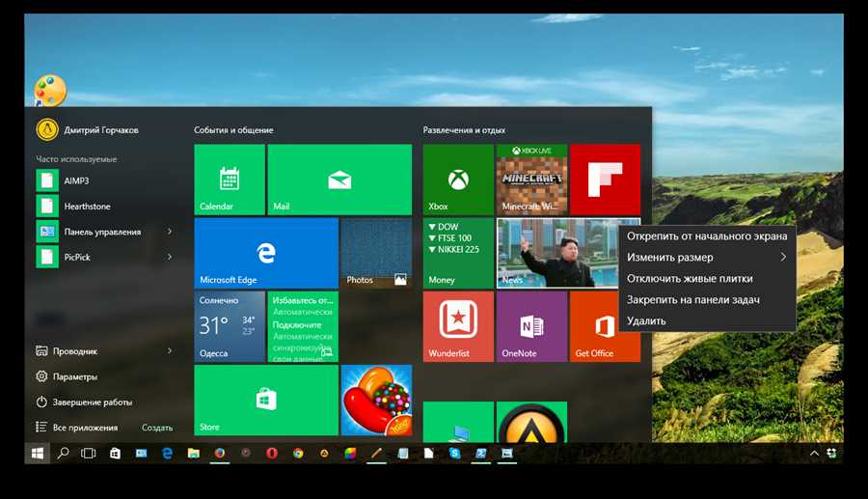
Task: Open the Money stocks tile
Action: click(x=458, y=253)
